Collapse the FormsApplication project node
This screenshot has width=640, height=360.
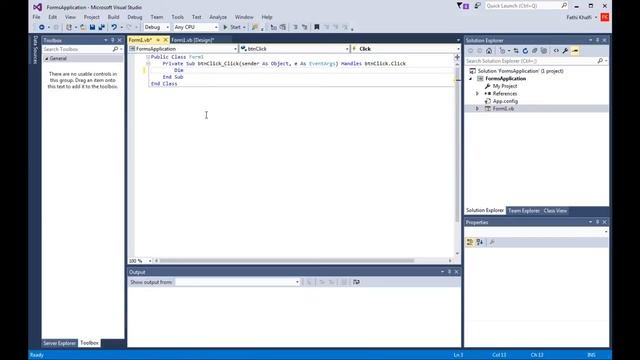pyautogui.click(x=471, y=79)
